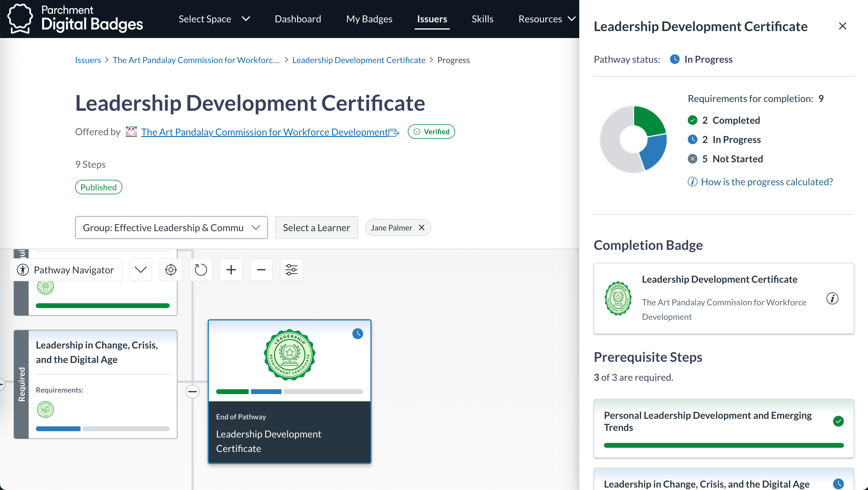Viewport: 868px width, 490px height.
Task: Open the pathway filter settings sliders icon
Action: [291, 269]
